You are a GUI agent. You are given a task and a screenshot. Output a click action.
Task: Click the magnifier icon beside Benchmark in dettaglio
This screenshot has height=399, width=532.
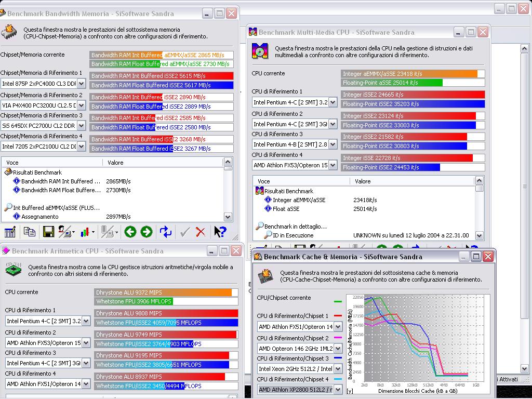pyautogui.click(x=260, y=226)
